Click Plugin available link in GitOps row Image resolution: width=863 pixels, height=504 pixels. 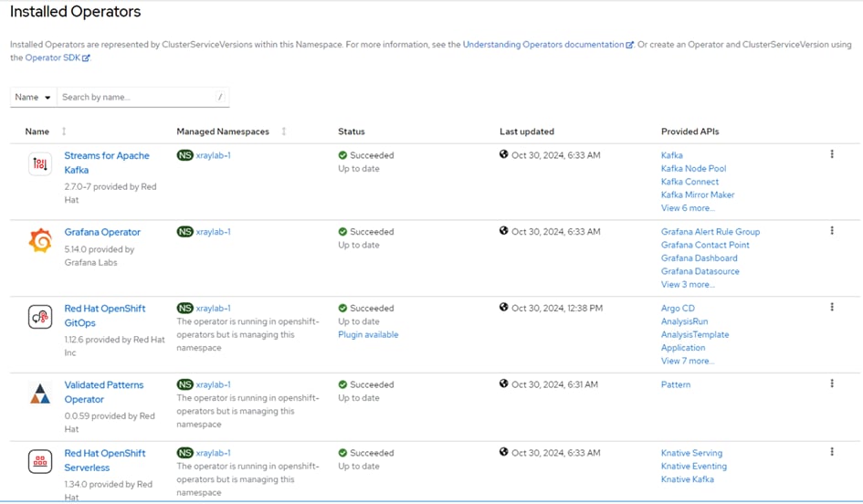click(x=368, y=334)
